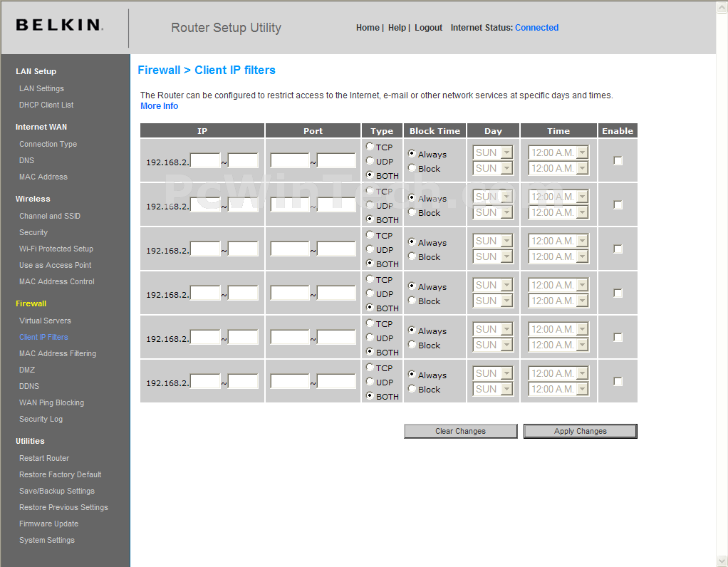The image size is (728, 567).
Task: Click the page scrollbar down arrow
Action: coord(722,561)
